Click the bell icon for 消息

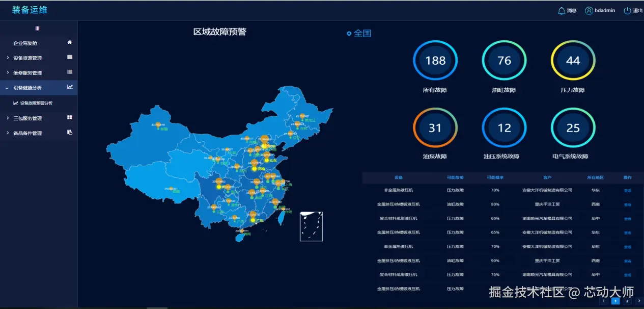[562, 10]
